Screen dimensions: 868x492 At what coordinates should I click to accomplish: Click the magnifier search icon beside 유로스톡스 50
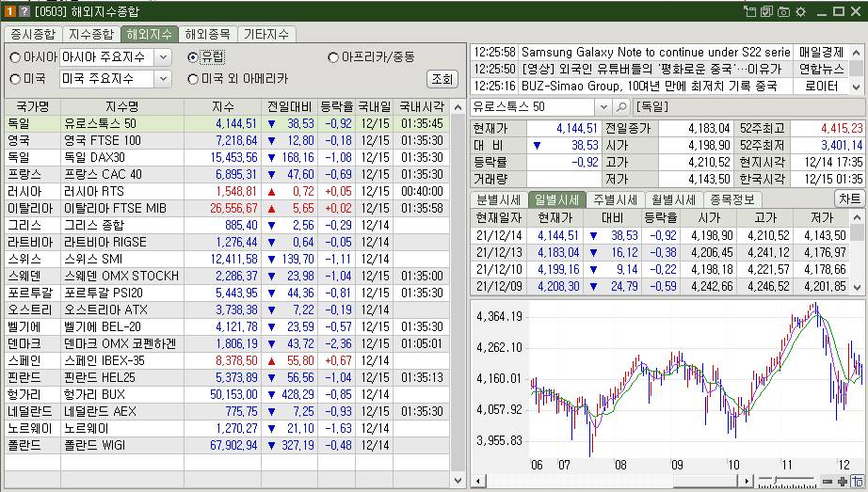(x=621, y=106)
